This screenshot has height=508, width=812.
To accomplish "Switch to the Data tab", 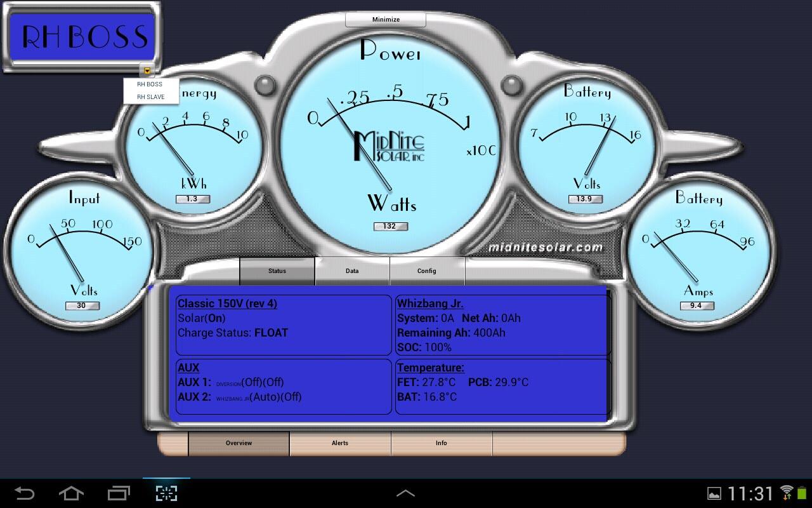I will (352, 271).
